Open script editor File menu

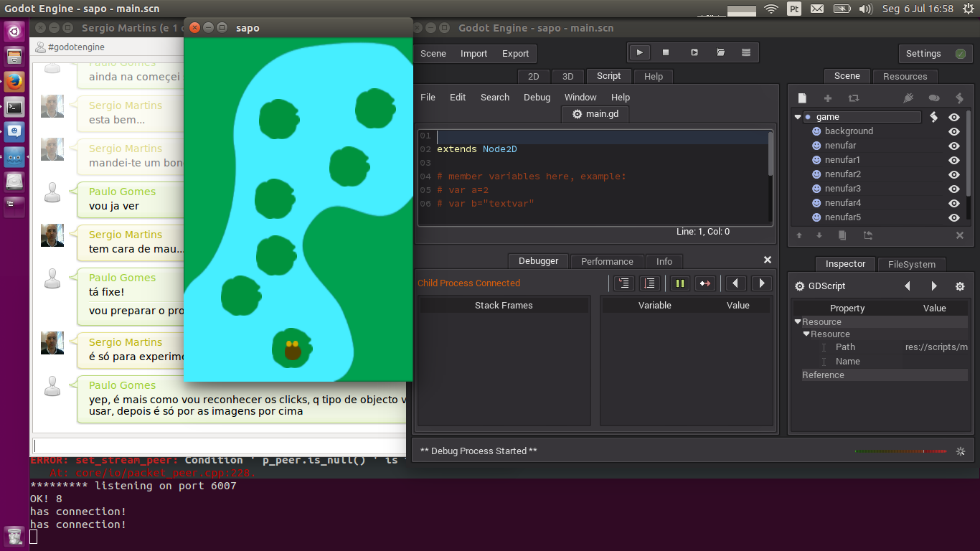[x=428, y=97]
